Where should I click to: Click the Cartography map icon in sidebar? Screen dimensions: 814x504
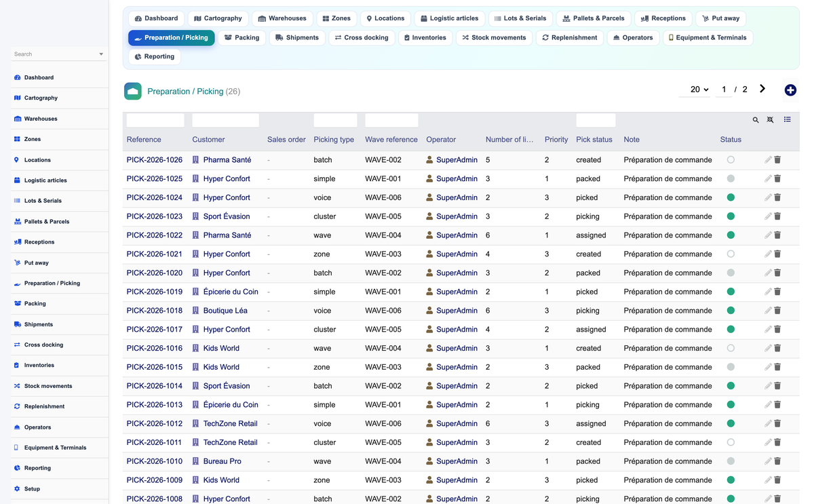[17, 98]
